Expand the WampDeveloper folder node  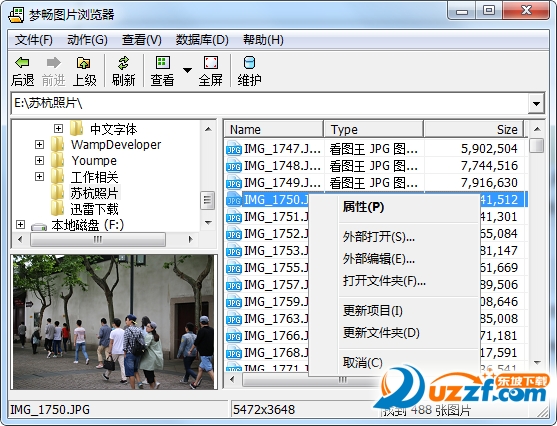tap(39, 145)
